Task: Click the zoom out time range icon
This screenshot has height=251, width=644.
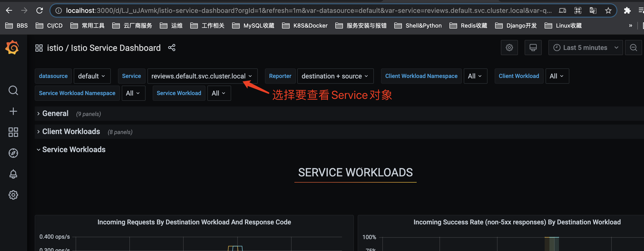Action: [x=633, y=48]
